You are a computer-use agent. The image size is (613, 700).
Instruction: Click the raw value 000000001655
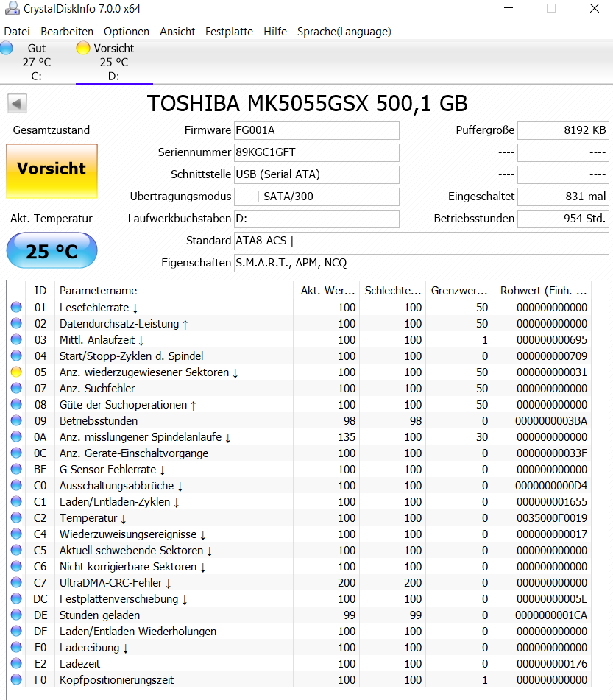(552, 502)
